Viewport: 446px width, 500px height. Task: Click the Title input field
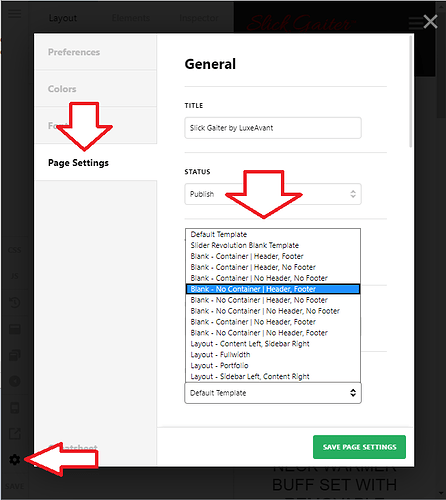[273, 128]
